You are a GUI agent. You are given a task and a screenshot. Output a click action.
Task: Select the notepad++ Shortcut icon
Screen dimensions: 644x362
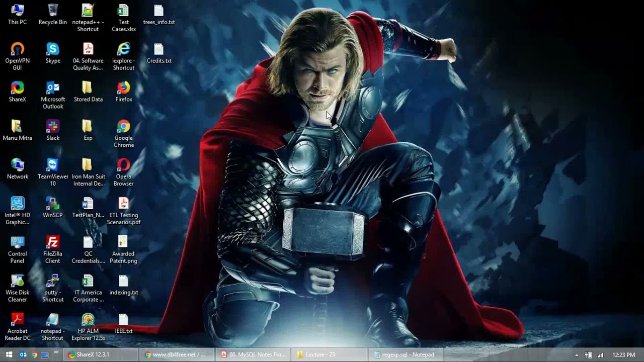click(x=88, y=18)
